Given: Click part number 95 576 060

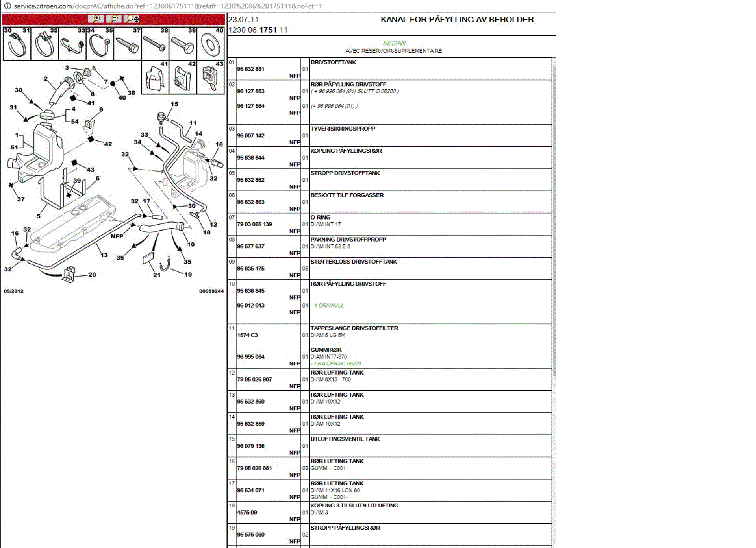Looking at the screenshot, I should pos(250,534).
